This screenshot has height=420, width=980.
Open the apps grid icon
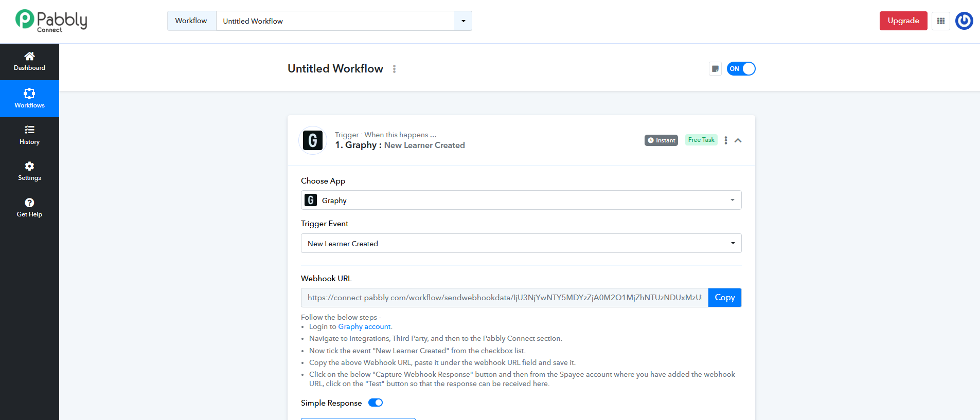[940, 21]
